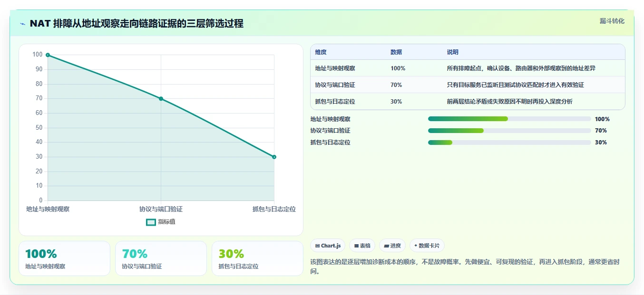Click table cell 地址与映射观察
Viewport: 644px width, 295px height.
click(335, 68)
